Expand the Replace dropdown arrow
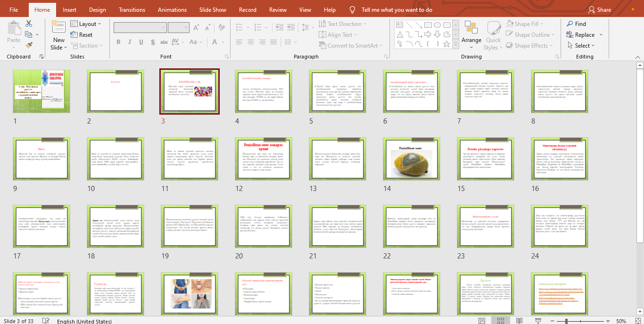Viewport: 644px width, 324px height. 601,35
